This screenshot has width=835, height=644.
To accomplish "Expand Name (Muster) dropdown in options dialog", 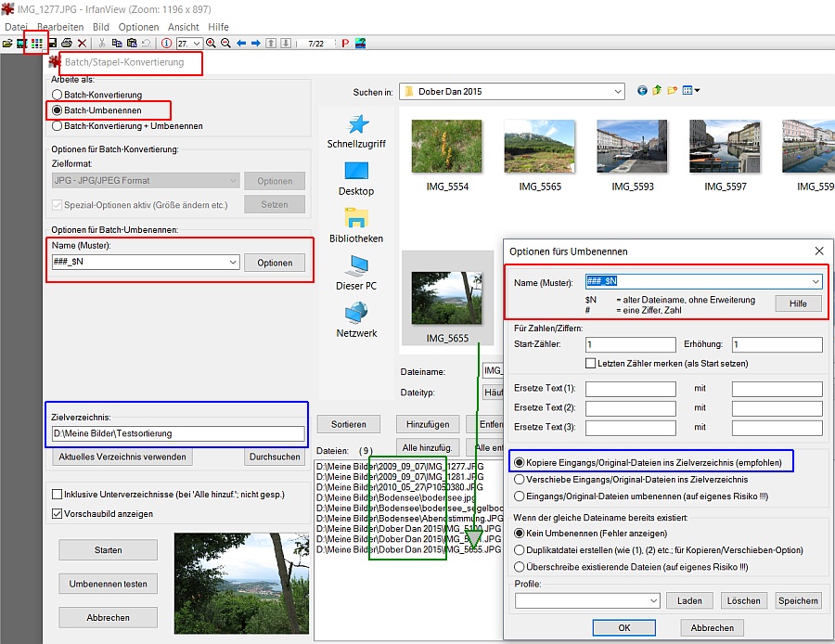I will (x=815, y=281).
